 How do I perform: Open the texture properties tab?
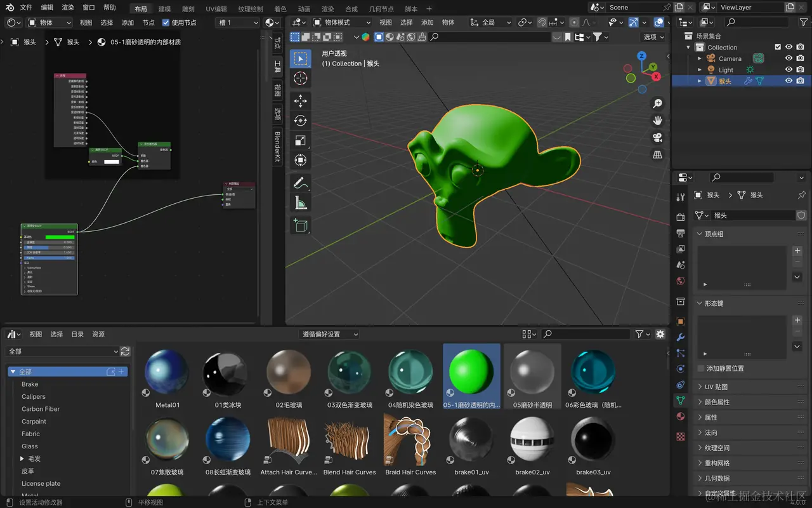coord(681,436)
